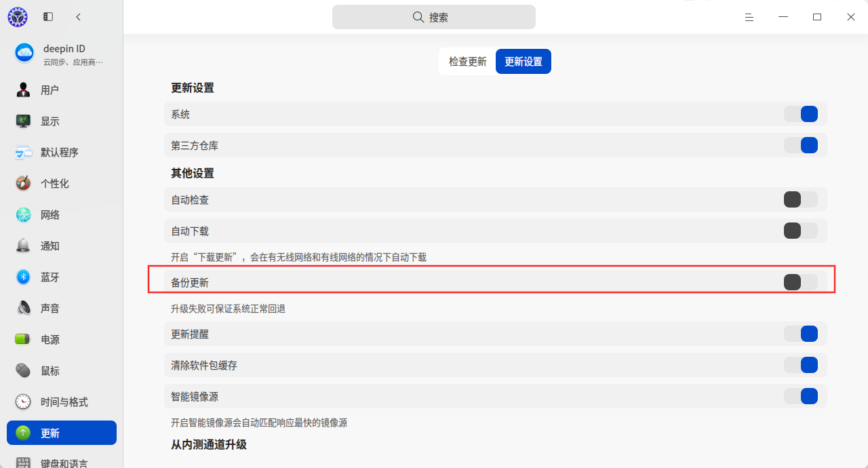
Task: Maximize the Control Center window
Action: [817, 17]
